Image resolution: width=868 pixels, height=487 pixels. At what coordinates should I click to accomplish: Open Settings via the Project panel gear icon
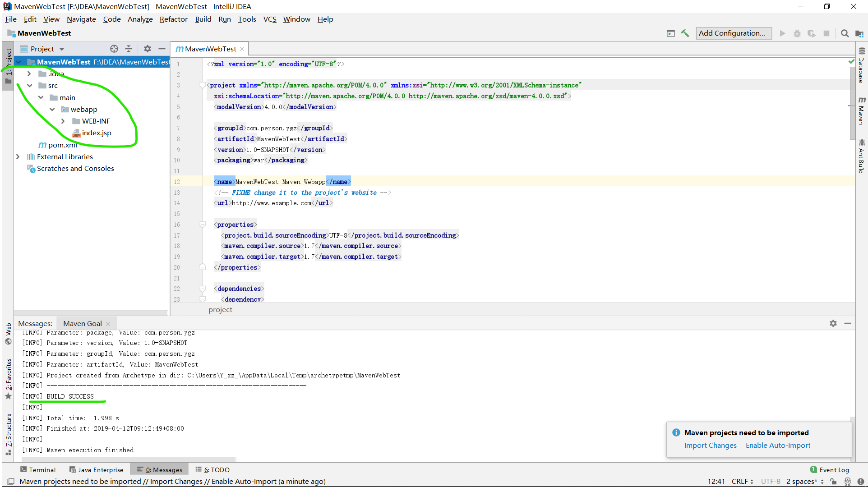click(x=148, y=49)
